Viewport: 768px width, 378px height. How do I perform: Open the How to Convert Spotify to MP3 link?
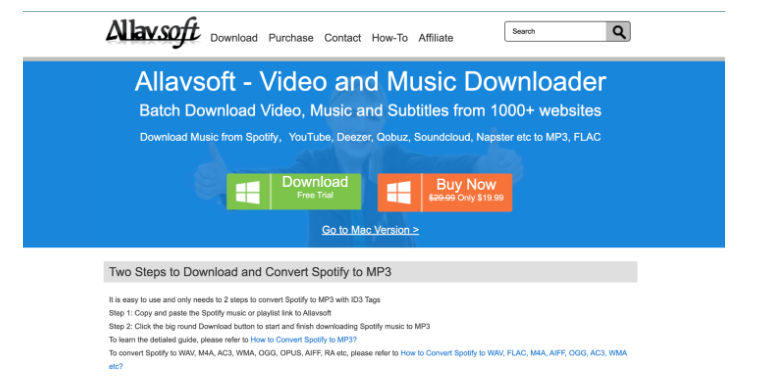point(304,339)
